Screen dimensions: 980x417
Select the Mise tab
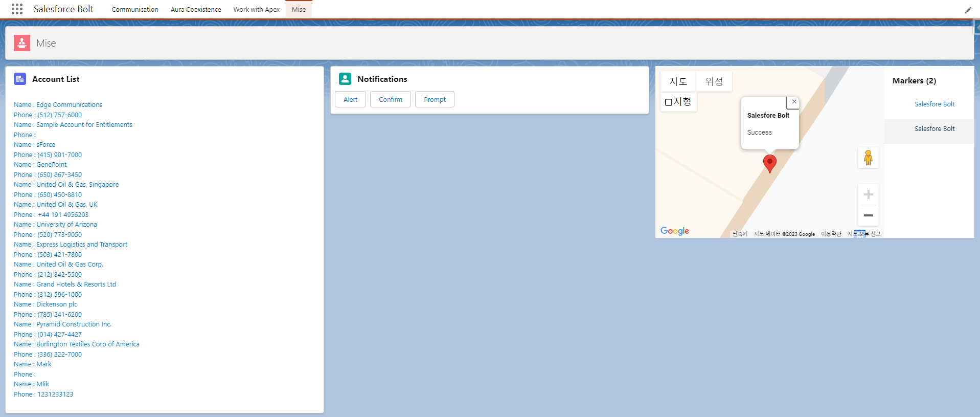[x=299, y=10]
